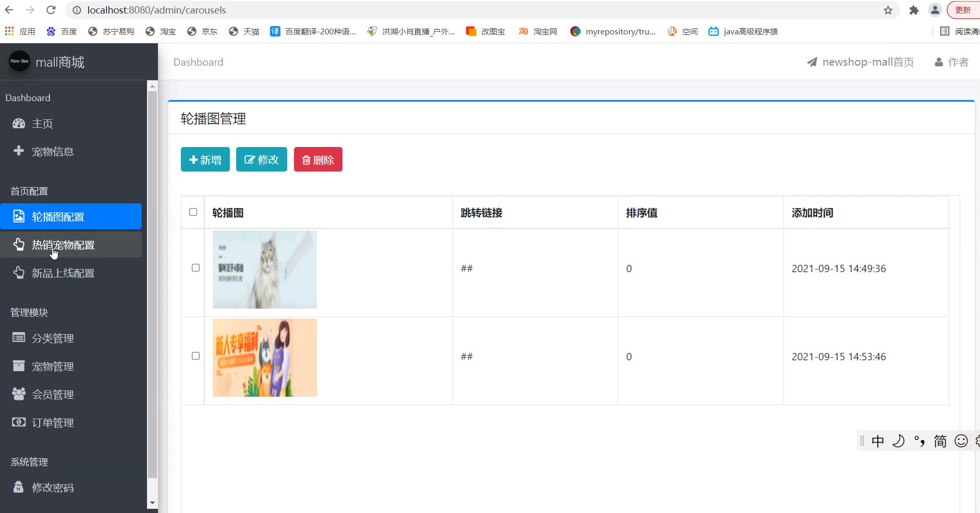This screenshot has width=980, height=513.
Task: Open 热销宠物配置 in the sidebar
Action: [63, 245]
